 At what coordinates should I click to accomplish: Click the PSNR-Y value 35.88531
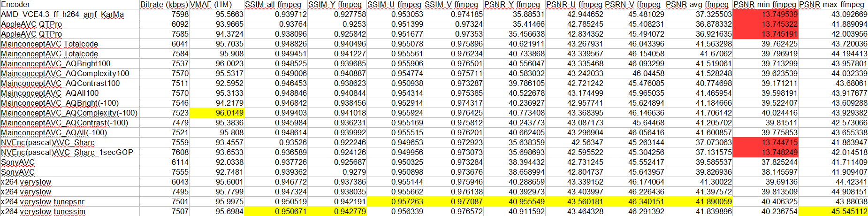(514, 15)
